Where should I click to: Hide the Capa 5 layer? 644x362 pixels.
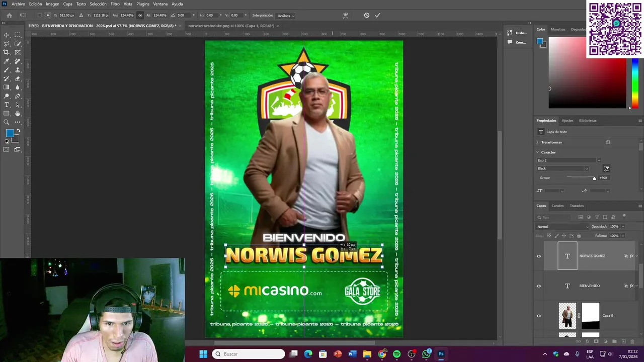click(539, 316)
